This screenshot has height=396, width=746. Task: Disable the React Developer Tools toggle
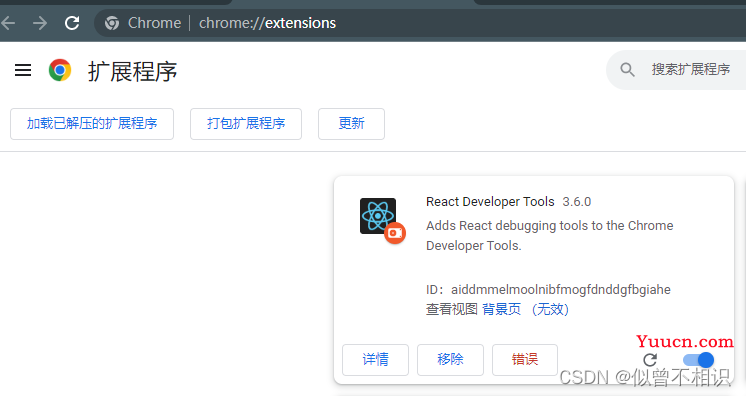[698, 360]
